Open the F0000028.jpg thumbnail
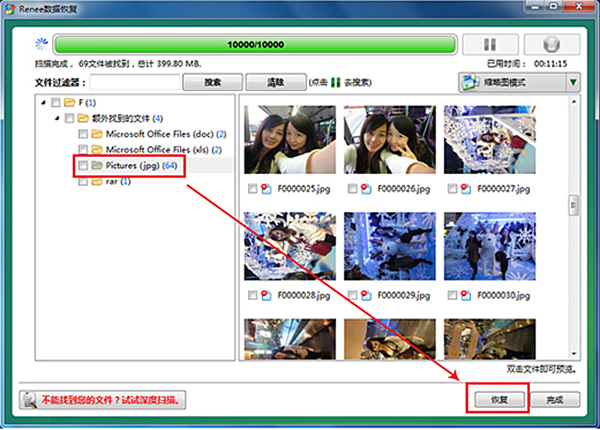 tap(290, 246)
